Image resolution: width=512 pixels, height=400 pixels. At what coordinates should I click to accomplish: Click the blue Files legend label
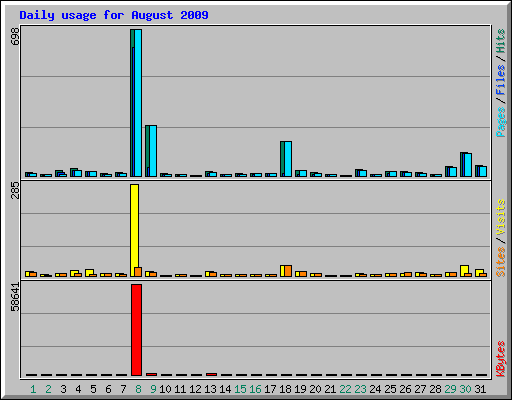pos(500,80)
